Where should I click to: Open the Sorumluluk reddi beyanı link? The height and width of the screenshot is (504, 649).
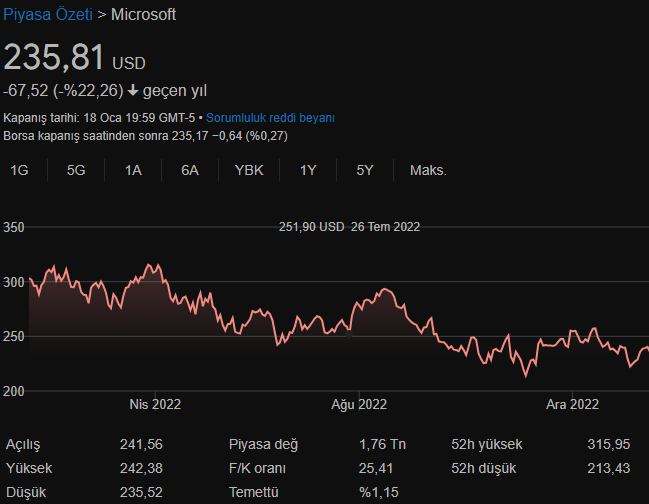click(x=270, y=118)
